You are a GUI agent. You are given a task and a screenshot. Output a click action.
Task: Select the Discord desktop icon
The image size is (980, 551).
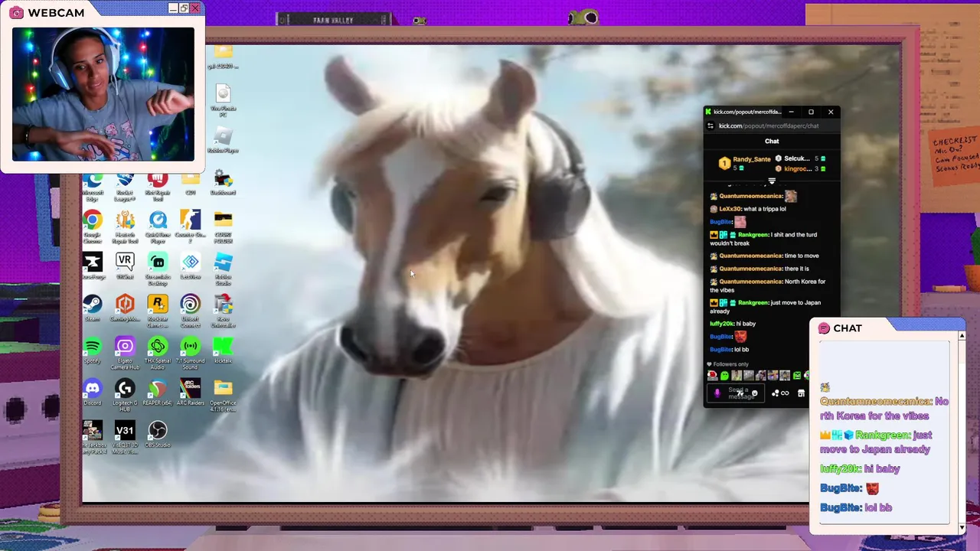coord(93,393)
